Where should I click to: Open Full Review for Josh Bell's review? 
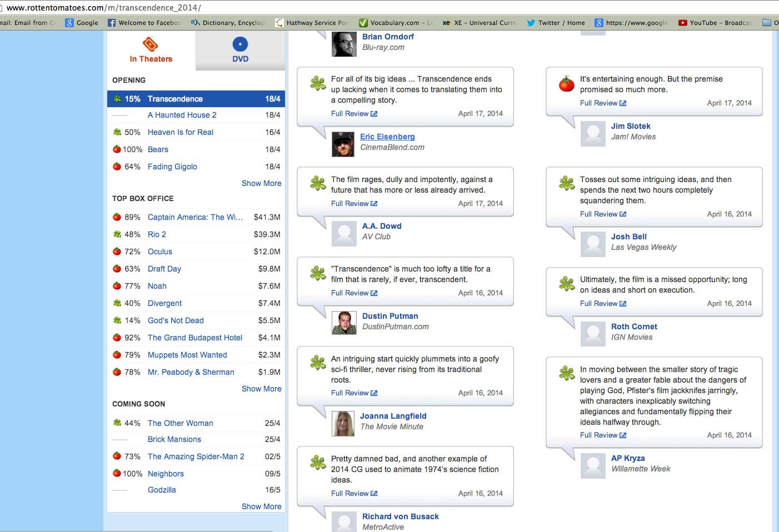pos(603,214)
